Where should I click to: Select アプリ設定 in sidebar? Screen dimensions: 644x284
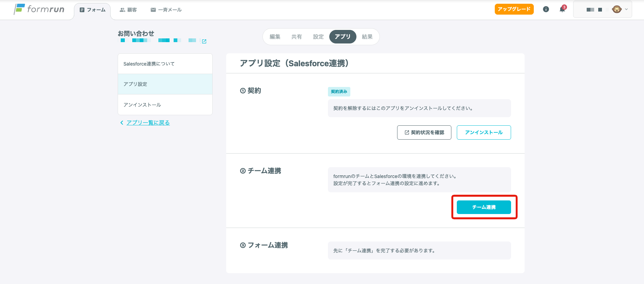click(x=165, y=84)
